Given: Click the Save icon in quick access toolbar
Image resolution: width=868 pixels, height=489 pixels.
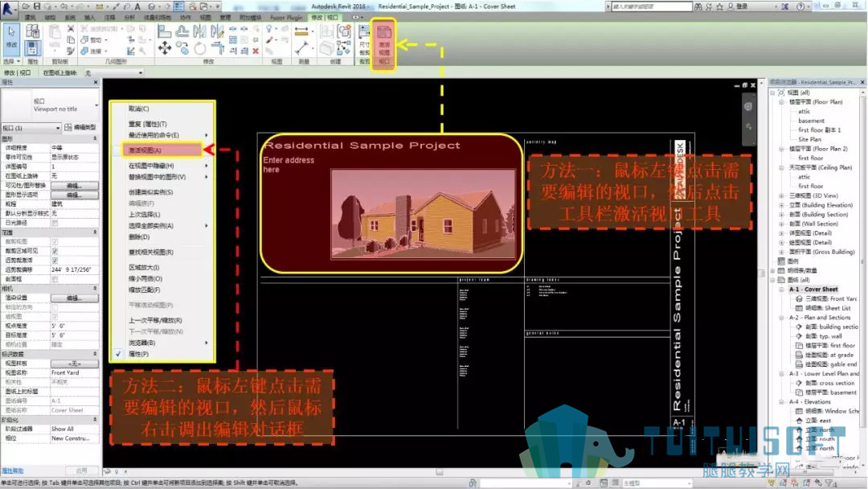Looking at the screenshot, I should [37, 6].
